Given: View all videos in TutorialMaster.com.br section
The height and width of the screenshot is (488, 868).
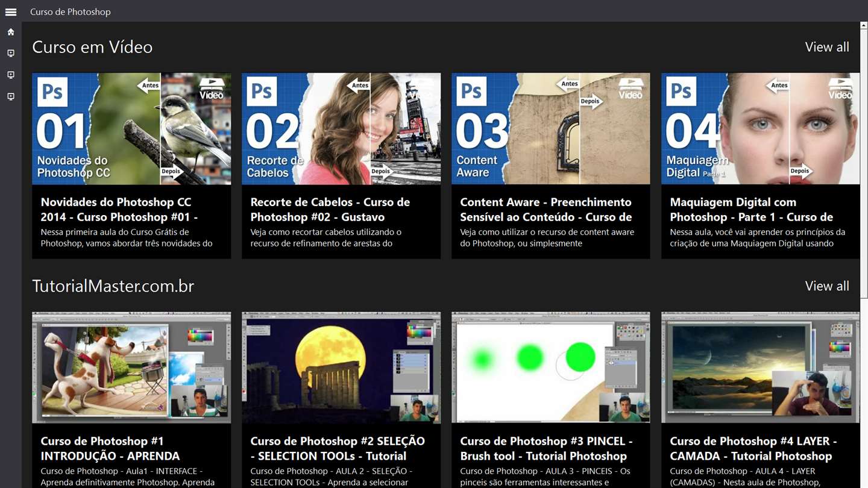Looking at the screenshot, I should coord(827,286).
